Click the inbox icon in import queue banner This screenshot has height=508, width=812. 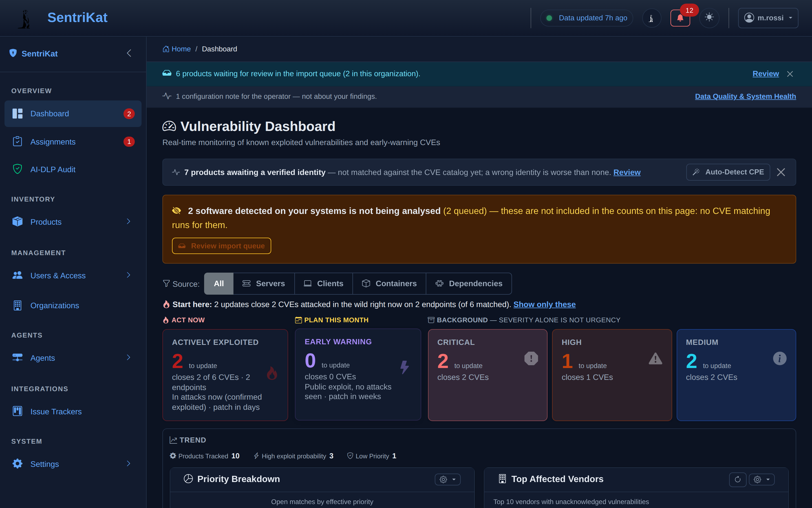pos(167,73)
